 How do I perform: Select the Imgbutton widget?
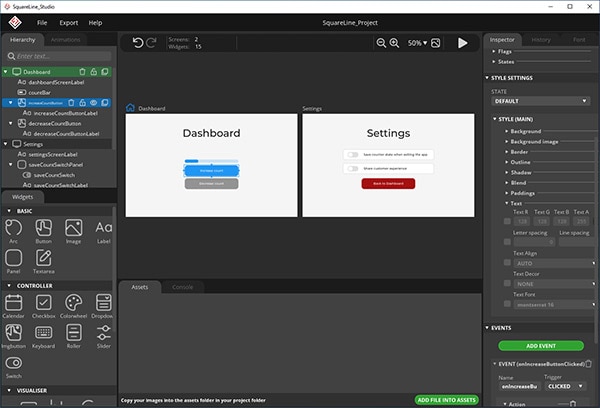pyautogui.click(x=13, y=336)
